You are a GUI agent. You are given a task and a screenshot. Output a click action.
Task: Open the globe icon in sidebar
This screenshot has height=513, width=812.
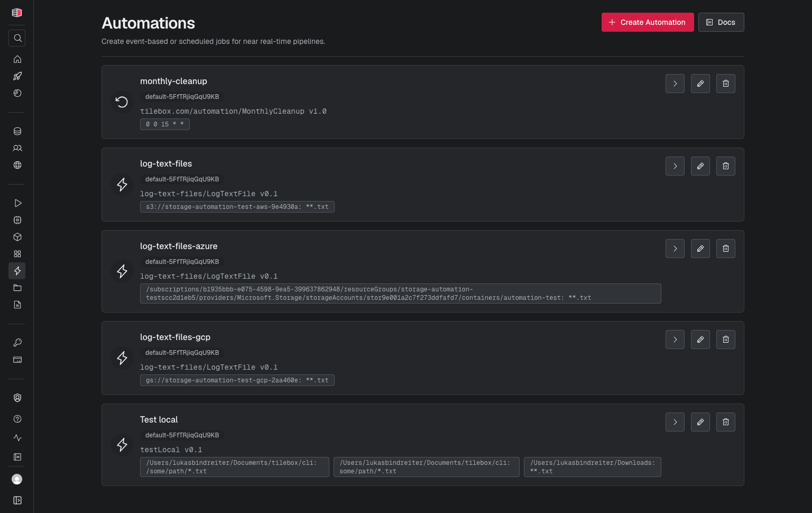pos(17,165)
